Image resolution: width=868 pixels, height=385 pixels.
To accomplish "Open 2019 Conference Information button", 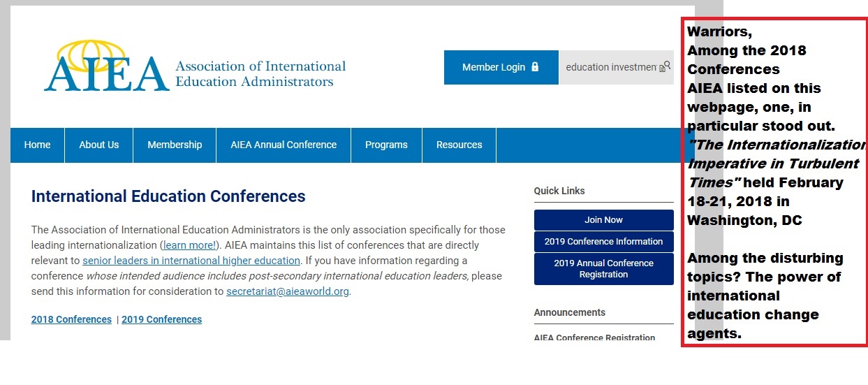I will 603,241.
